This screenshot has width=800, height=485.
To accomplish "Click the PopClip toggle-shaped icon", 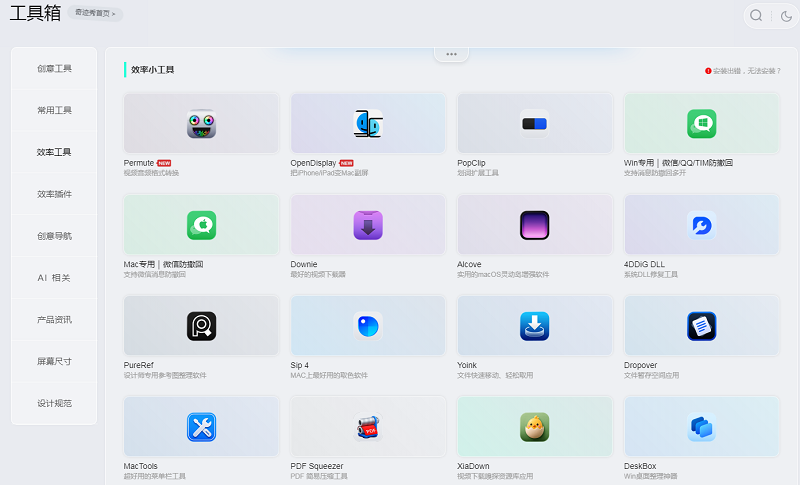I will pyautogui.click(x=534, y=124).
